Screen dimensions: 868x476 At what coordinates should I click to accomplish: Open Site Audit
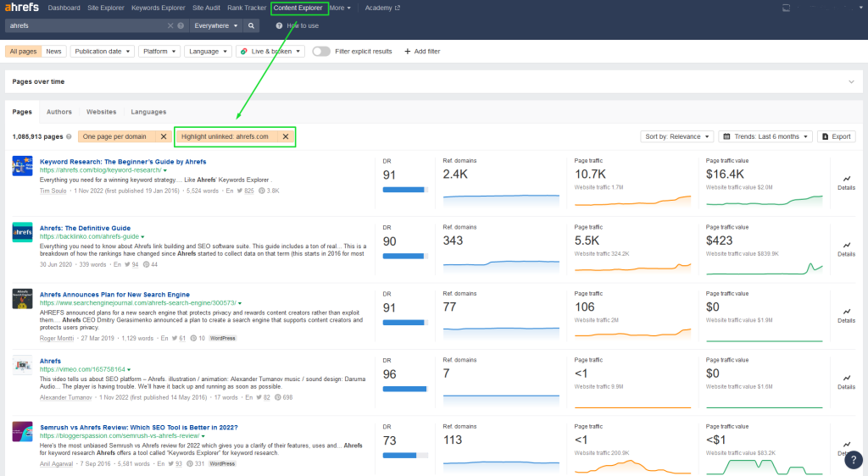pos(206,8)
